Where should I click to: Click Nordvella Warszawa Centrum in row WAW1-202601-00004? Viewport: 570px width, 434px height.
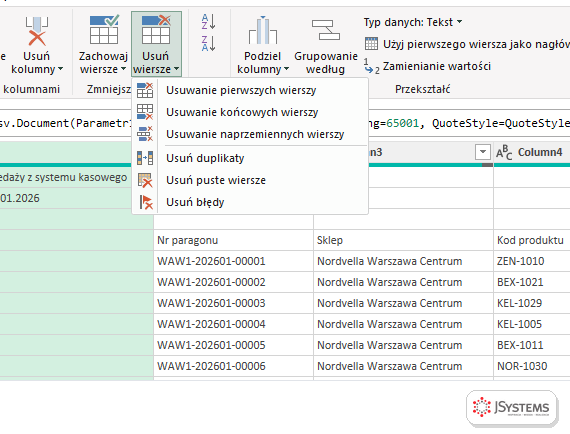(x=404, y=324)
